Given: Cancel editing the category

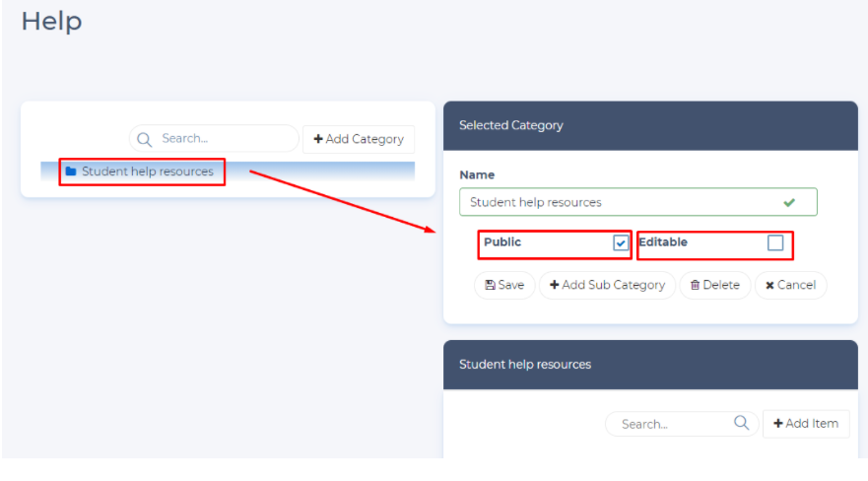Looking at the screenshot, I should click(x=790, y=285).
